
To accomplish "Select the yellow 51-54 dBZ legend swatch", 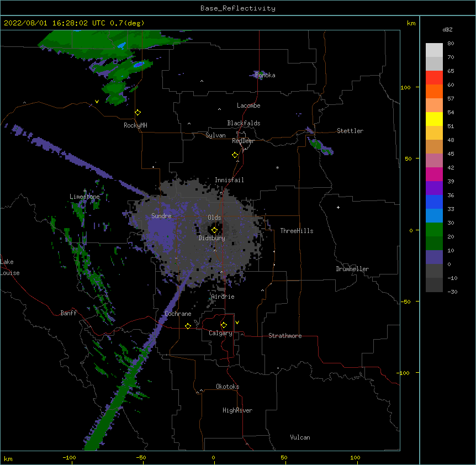I will click(434, 119).
